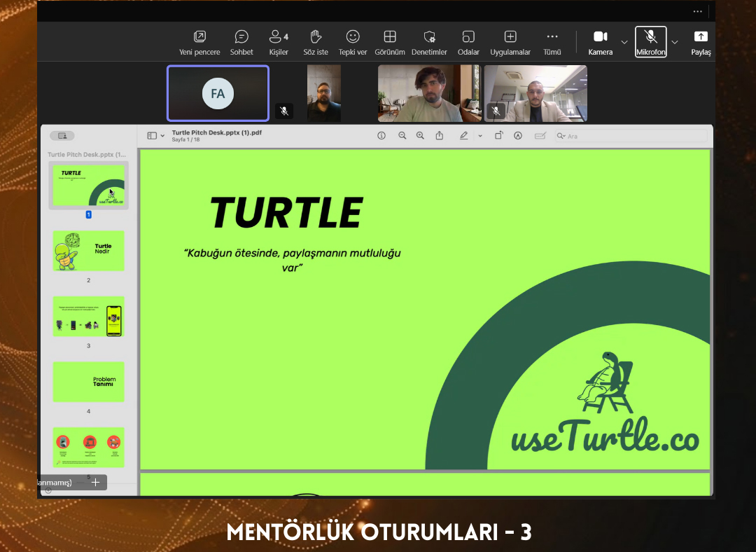Select the Turtle Nedir slide thumbnail
756x552 pixels.
point(89,251)
